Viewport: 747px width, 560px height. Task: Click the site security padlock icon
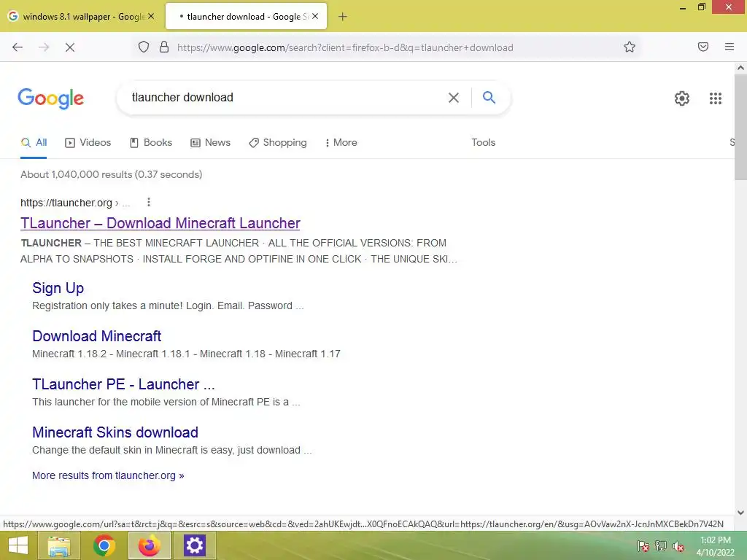point(164,47)
